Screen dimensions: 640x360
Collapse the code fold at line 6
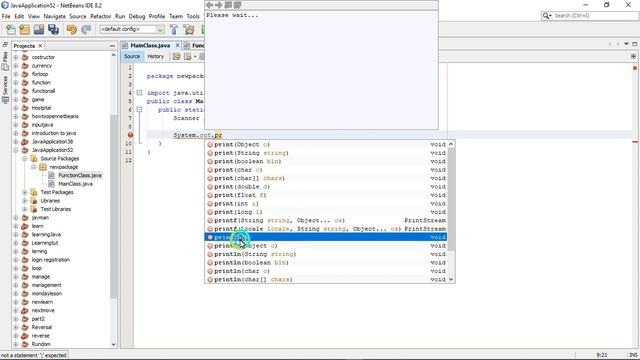[139, 110]
